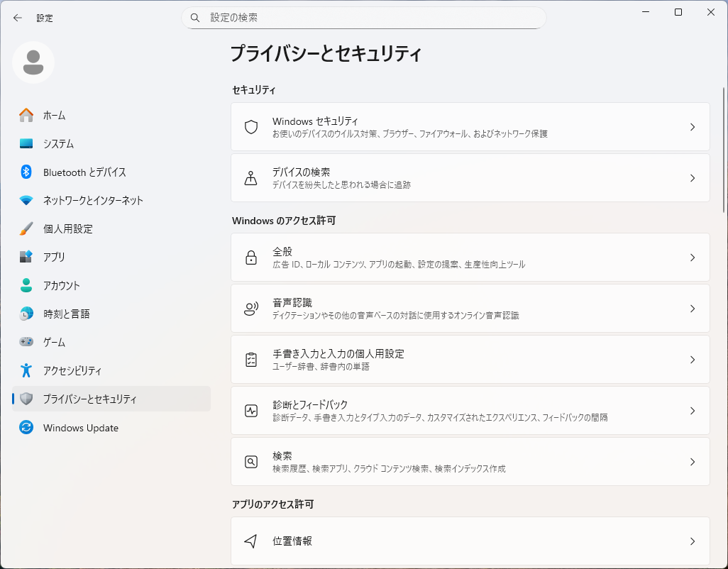Click the back arrow in title bar

tap(18, 18)
